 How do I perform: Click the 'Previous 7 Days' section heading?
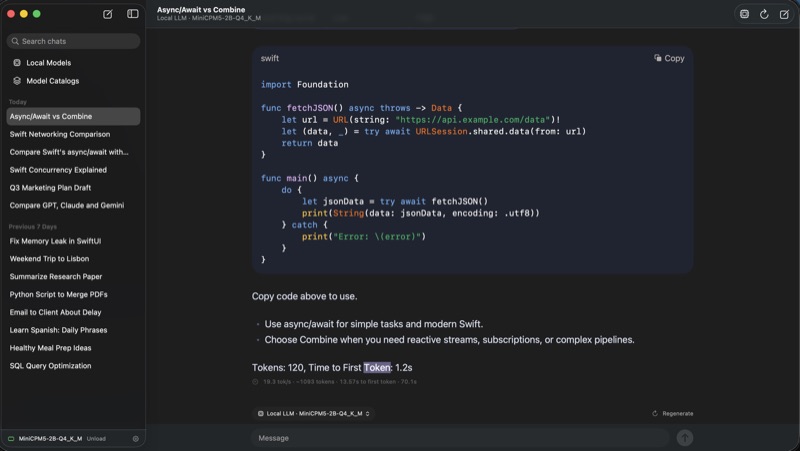click(33, 227)
